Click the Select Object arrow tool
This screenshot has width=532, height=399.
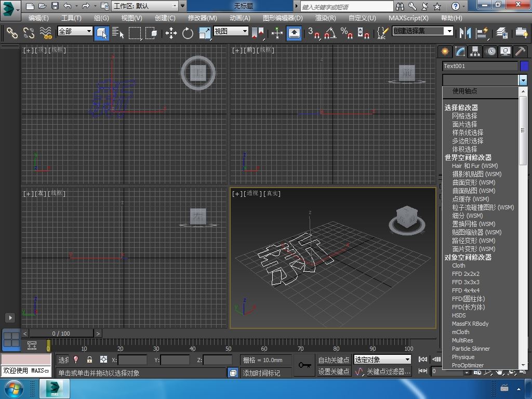[101, 33]
